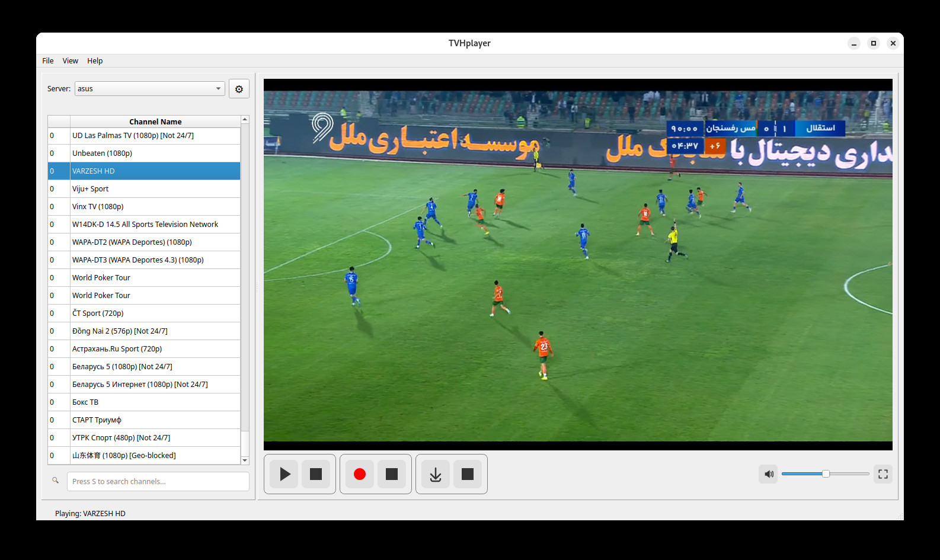Viewport: 940px width, 560px height.
Task: Choose the ČT Sport (720p) channel
Action: pos(144,313)
